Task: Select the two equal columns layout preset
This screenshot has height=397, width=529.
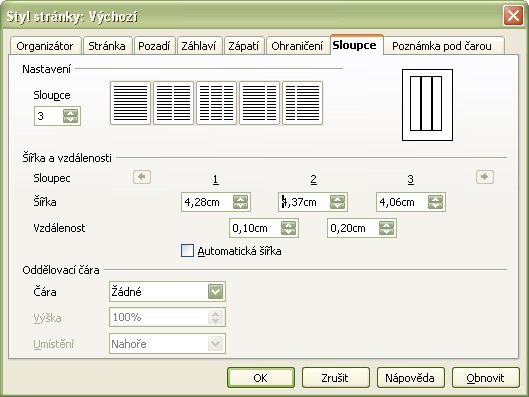Action: click(x=173, y=103)
